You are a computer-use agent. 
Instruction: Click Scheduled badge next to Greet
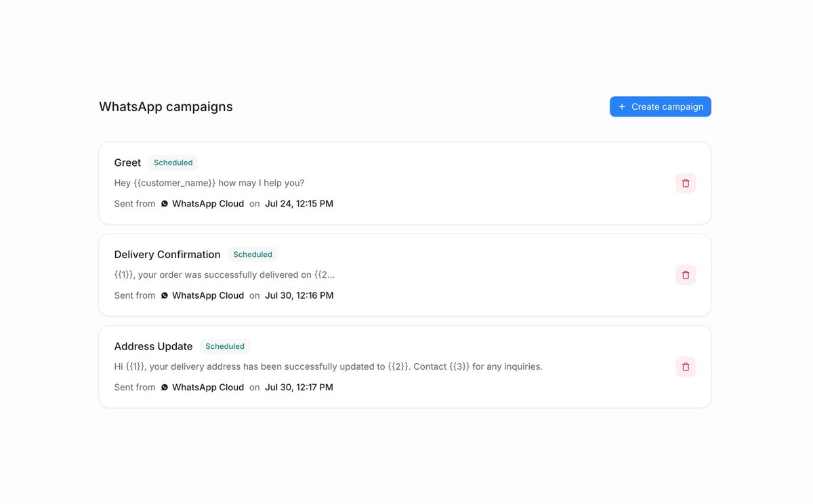(173, 163)
